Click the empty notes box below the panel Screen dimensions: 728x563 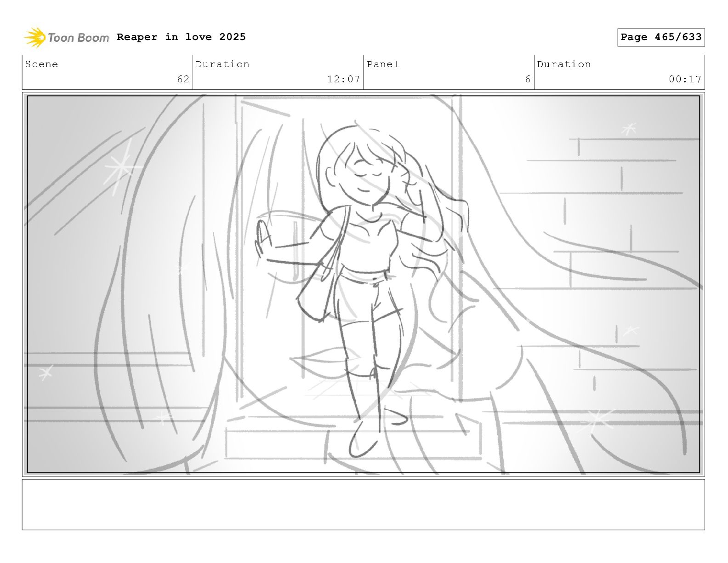click(x=363, y=505)
